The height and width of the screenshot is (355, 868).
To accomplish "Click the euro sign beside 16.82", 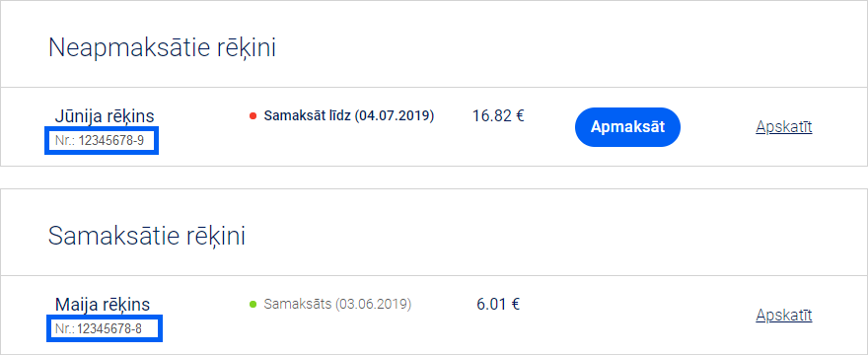I will (519, 115).
